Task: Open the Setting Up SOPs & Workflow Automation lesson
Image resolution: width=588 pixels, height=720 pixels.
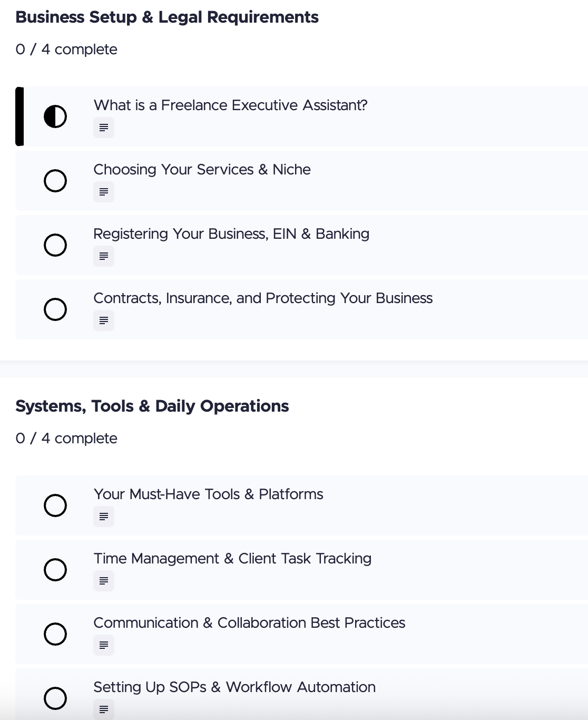Action: (234, 687)
